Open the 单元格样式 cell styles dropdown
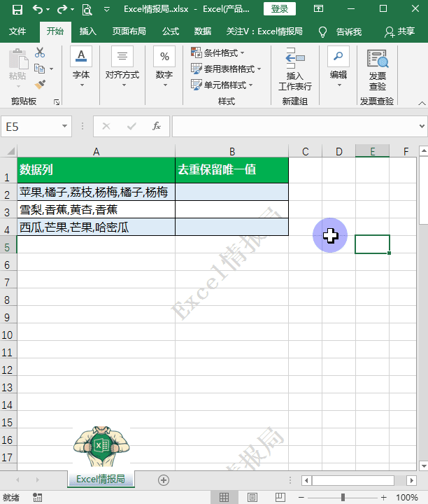 (224, 85)
